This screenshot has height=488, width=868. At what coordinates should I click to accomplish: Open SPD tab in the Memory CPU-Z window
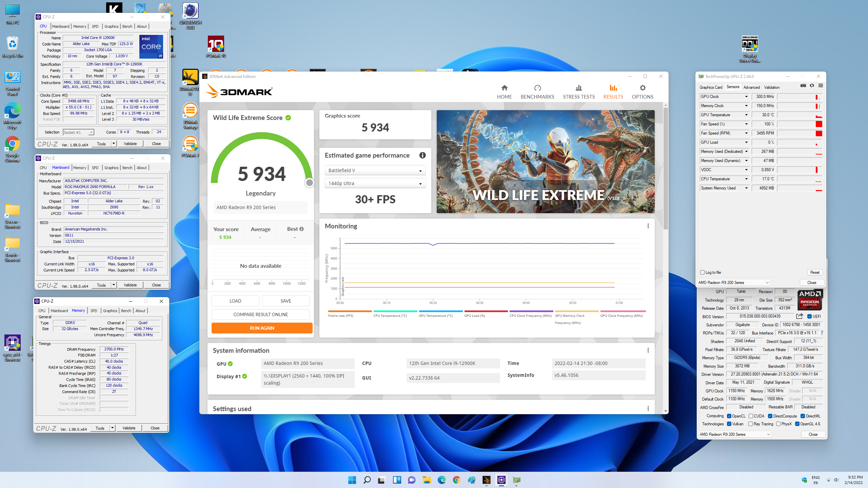click(x=94, y=311)
